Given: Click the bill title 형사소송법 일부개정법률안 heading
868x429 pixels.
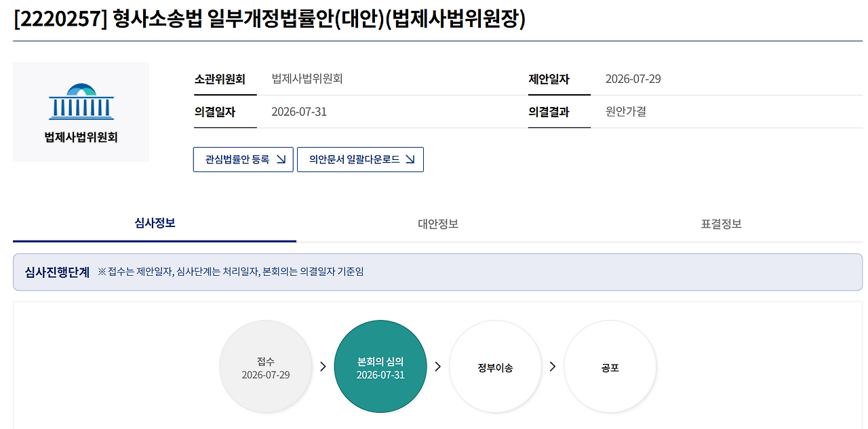Looking at the screenshot, I should tap(270, 19).
